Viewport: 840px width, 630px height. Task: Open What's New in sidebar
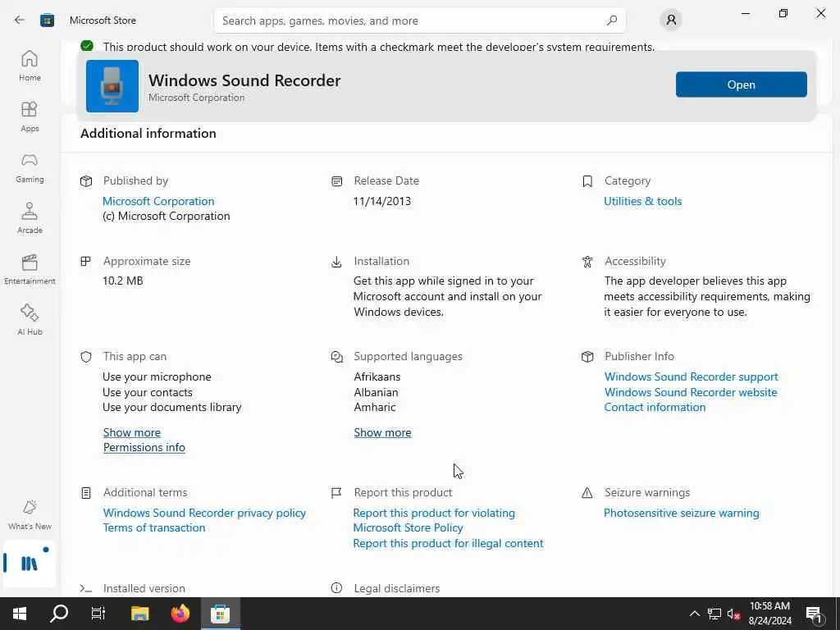click(30, 515)
